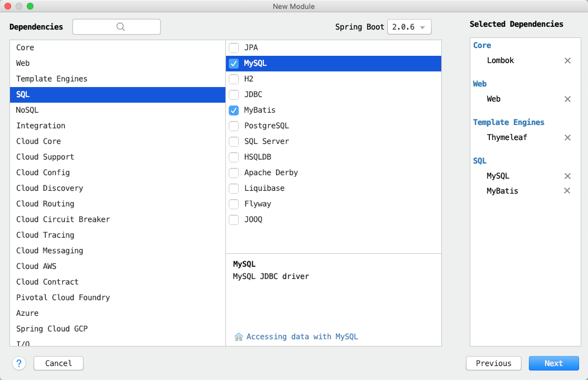The width and height of the screenshot is (588, 380).
Task: Go back with the Previous button
Action: click(494, 363)
